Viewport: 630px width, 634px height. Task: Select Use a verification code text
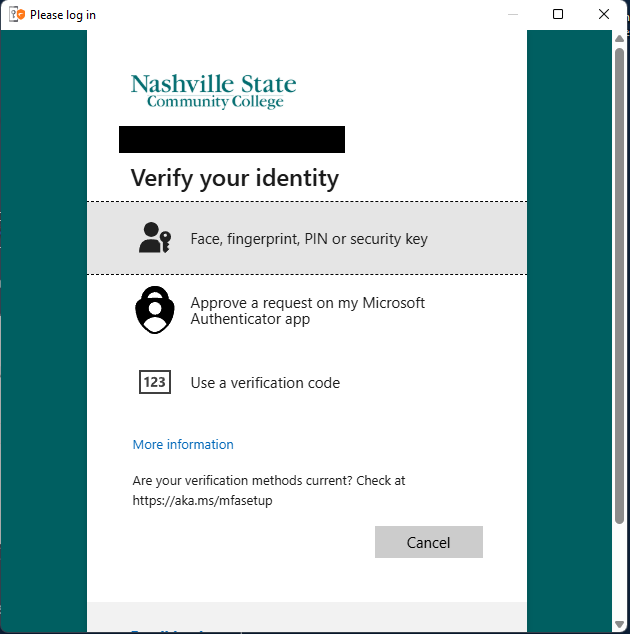tap(265, 383)
